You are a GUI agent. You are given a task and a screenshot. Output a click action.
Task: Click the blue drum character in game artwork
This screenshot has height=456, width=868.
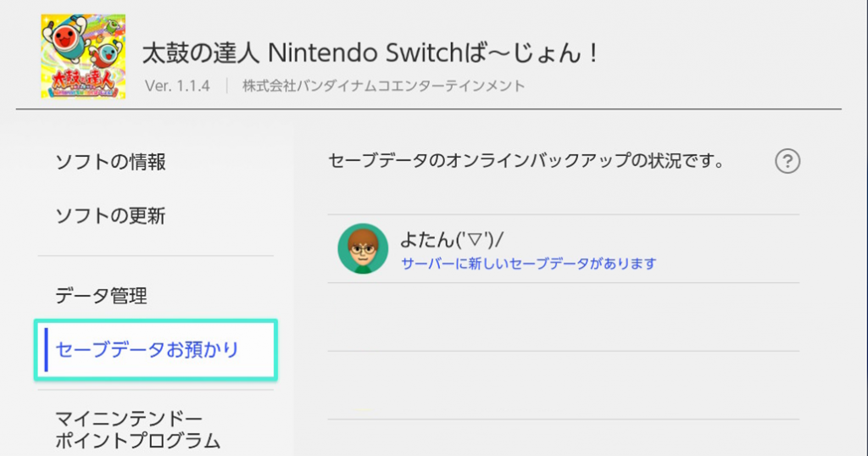108,54
